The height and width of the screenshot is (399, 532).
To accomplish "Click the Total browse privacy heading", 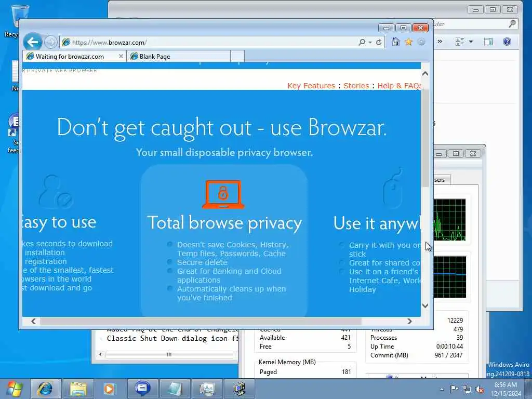I will tap(224, 223).
